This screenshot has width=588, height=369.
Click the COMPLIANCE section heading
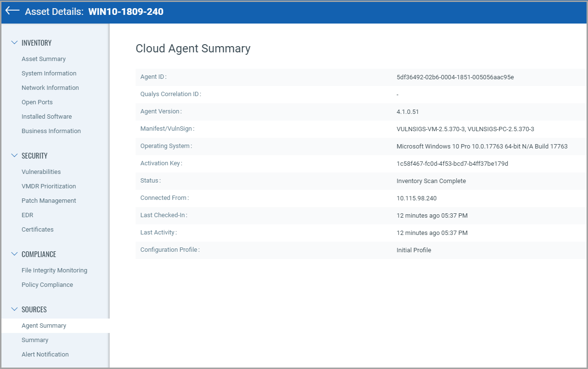pos(39,254)
